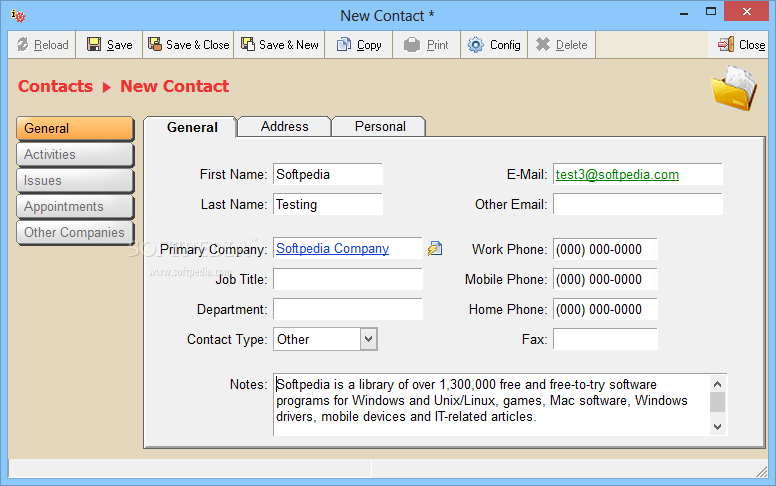Switch to the General tab
The width and height of the screenshot is (776, 486).
pos(192,127)
